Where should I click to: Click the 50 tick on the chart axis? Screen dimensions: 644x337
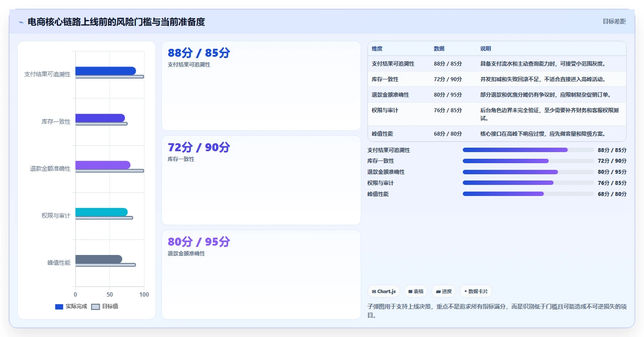(109, 294)
